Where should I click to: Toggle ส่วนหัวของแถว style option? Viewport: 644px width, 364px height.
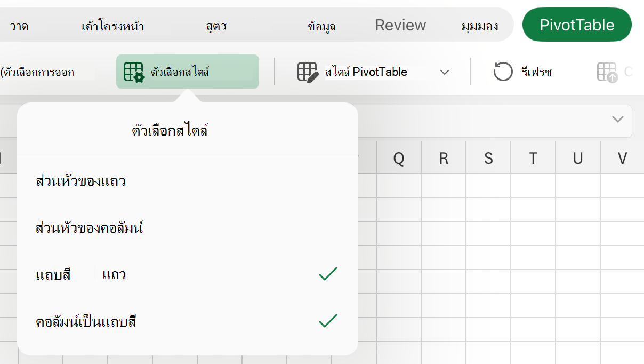(188, 181)
